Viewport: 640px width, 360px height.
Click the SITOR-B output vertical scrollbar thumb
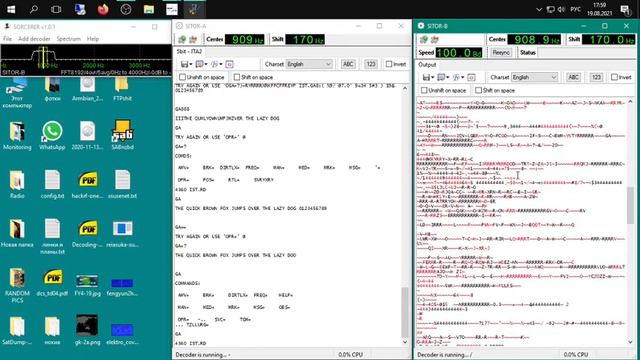[630, 205]
